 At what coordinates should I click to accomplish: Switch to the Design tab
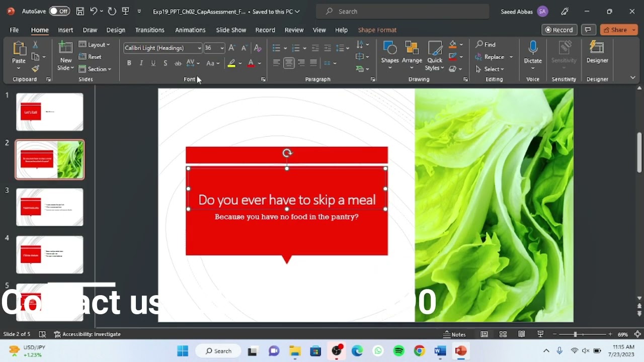116,30
